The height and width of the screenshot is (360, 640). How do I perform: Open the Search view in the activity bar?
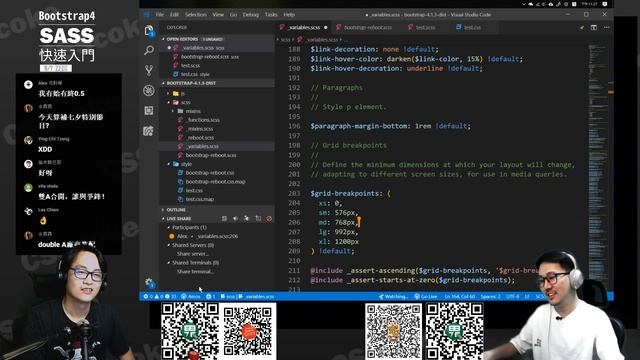(x=149, y=51)
